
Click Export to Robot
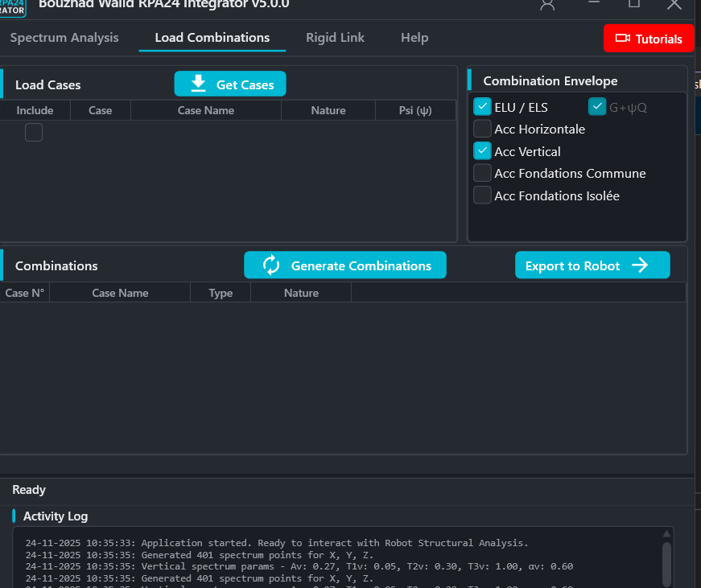click(x=592, y=265)
